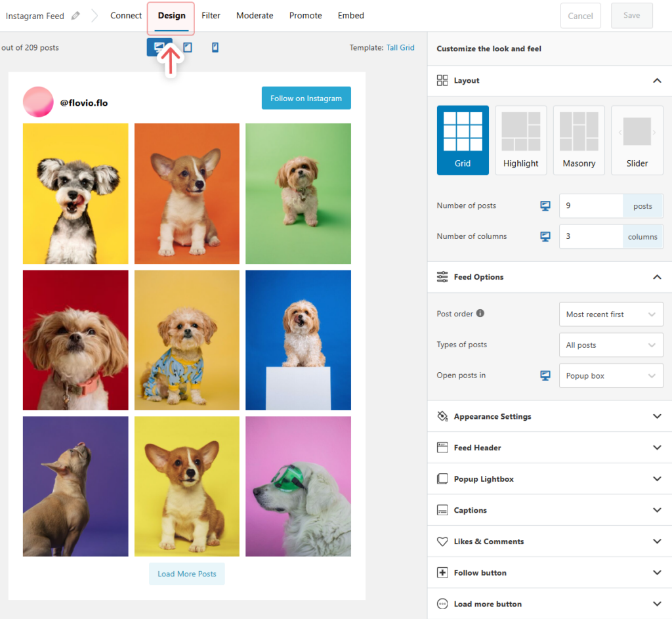Click the info icon next to Post order
Image resolution: width=672 pixels, height=619 pixels.
(x=481, y=313)
